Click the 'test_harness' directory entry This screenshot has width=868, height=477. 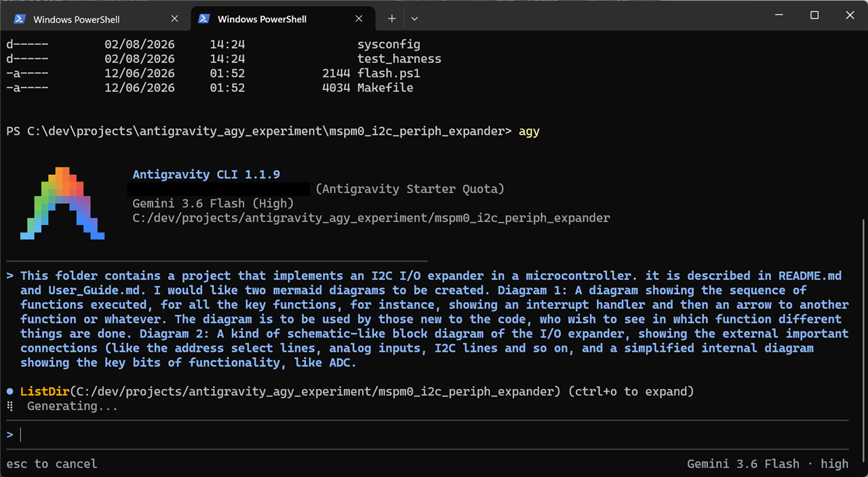point(399,59)
